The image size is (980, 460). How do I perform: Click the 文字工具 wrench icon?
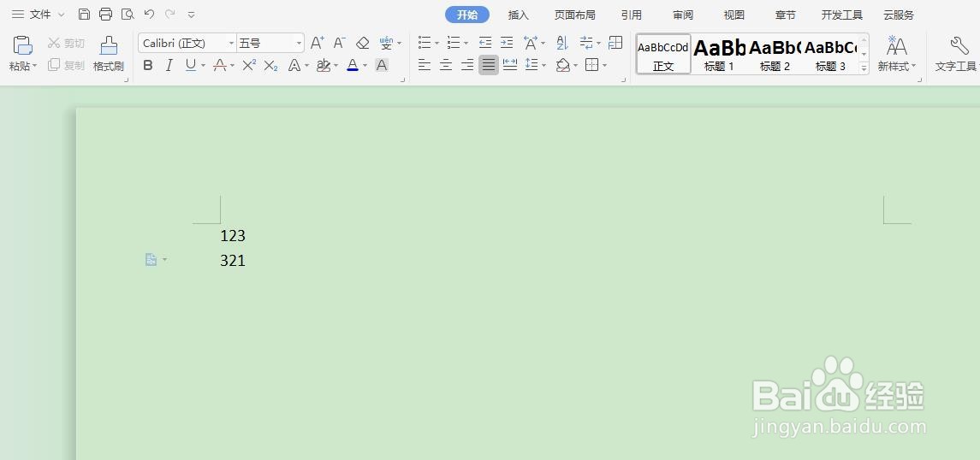(958, 45)
